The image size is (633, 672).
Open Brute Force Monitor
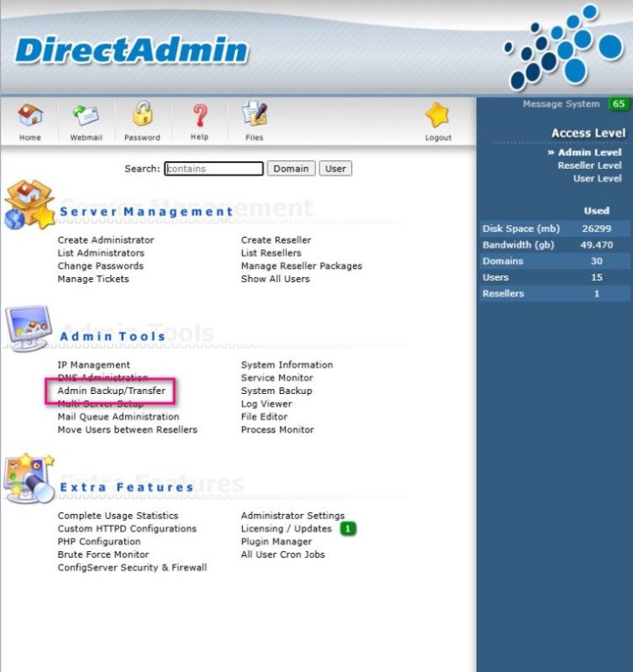pos(103,554)
